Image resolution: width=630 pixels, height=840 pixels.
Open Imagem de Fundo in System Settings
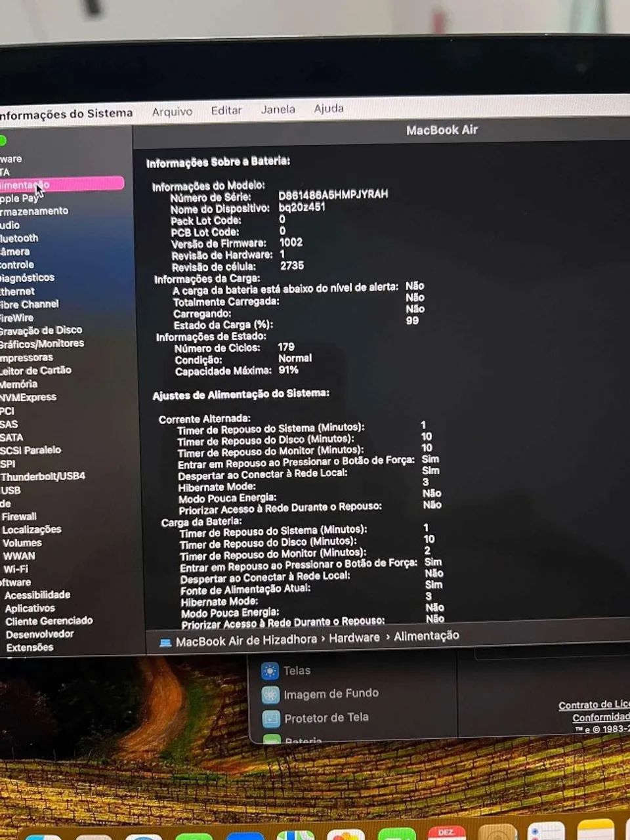331,694
